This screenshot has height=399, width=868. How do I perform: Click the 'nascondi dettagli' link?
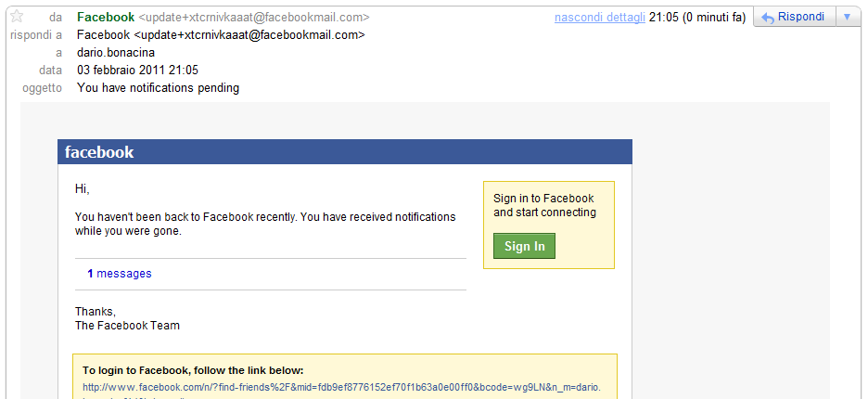(x=599, y=17)
